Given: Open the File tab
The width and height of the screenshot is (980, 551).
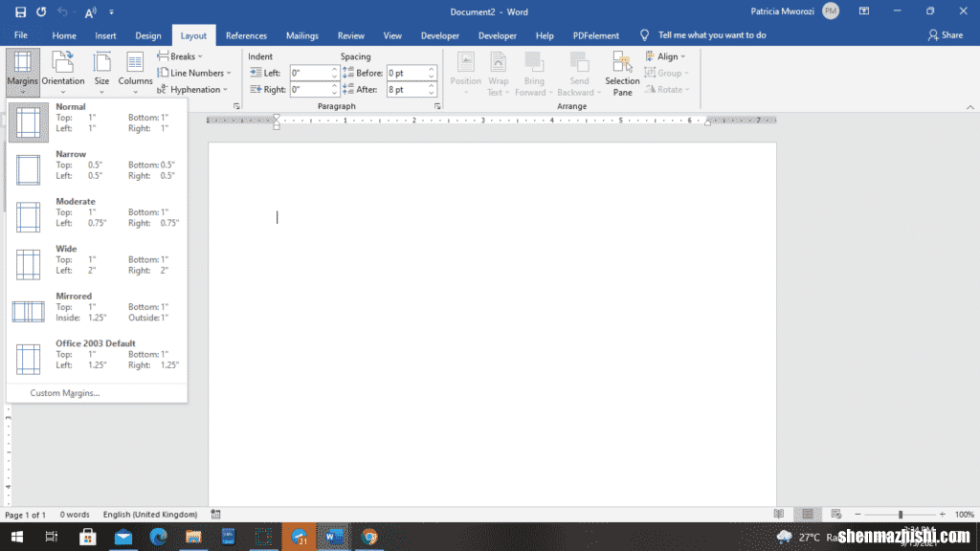Looking at the screenshot, I should tap(21, 35).
